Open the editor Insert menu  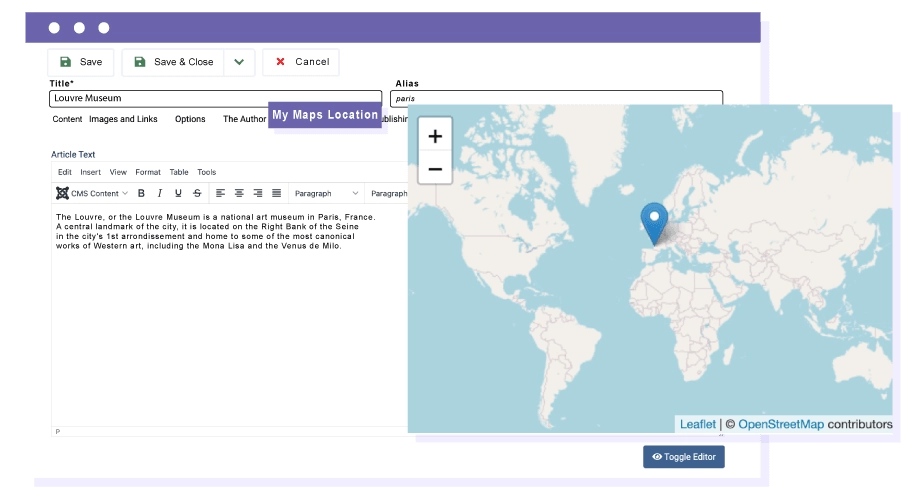(90, 172)
